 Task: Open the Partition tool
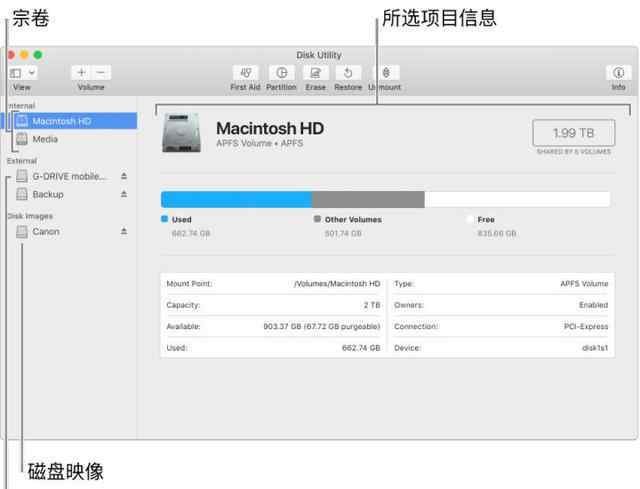pos(281,73)
